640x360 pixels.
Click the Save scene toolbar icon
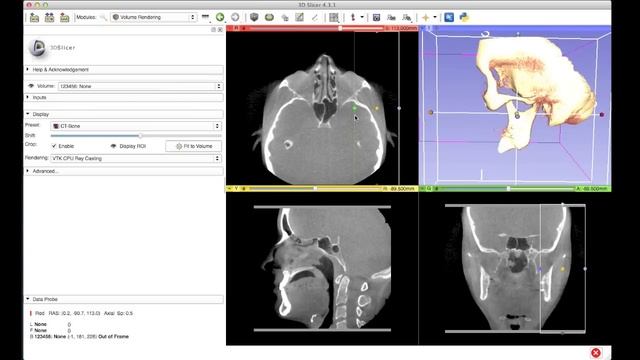coord(64,17)
